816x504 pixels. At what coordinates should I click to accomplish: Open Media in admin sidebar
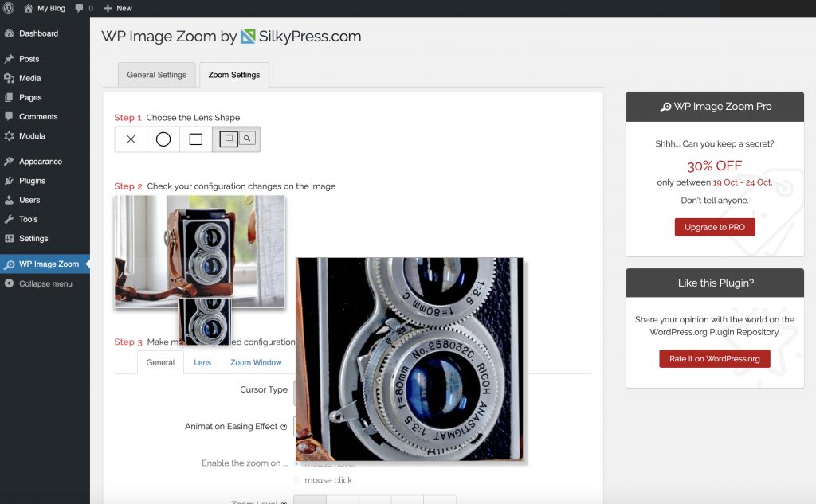click(x=30, y=78)
